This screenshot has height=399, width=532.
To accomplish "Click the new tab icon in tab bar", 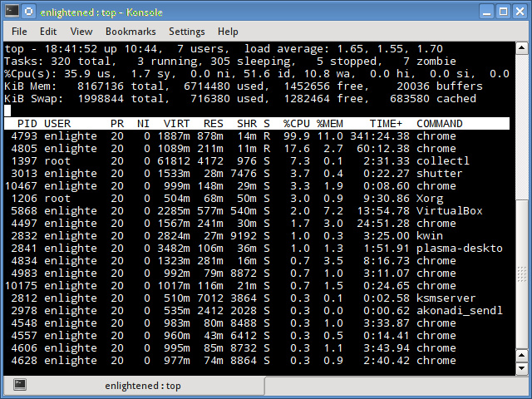I will [20, 386].
